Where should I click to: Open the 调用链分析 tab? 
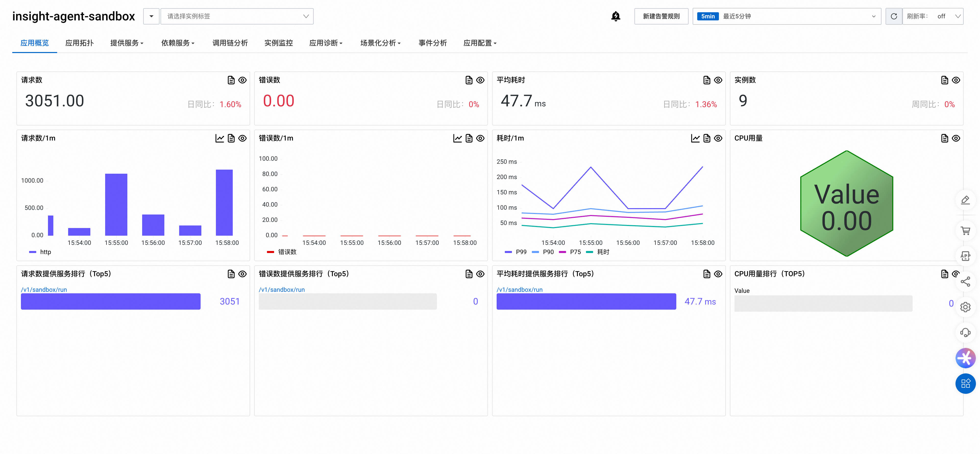click(230, 43)
